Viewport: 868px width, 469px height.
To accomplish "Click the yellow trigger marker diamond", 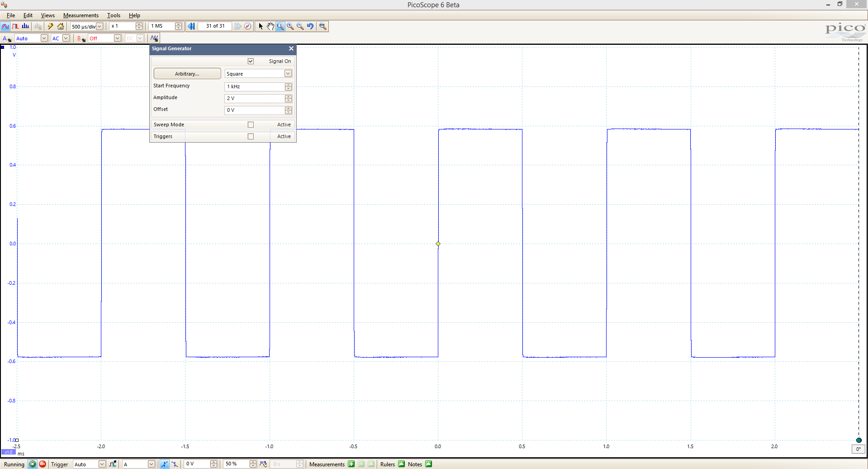I will coord(438,244).
